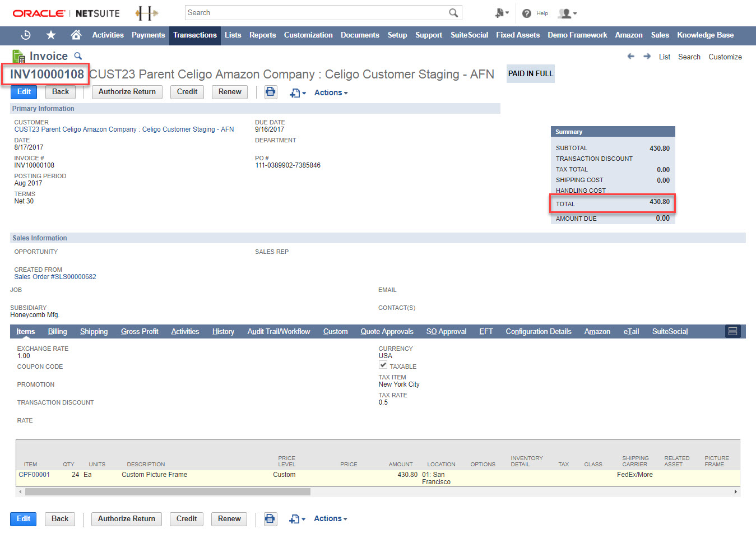The height and width of the screenshot is (538, 756).
Task: Open the Help question mark icon
Action: 527,13
